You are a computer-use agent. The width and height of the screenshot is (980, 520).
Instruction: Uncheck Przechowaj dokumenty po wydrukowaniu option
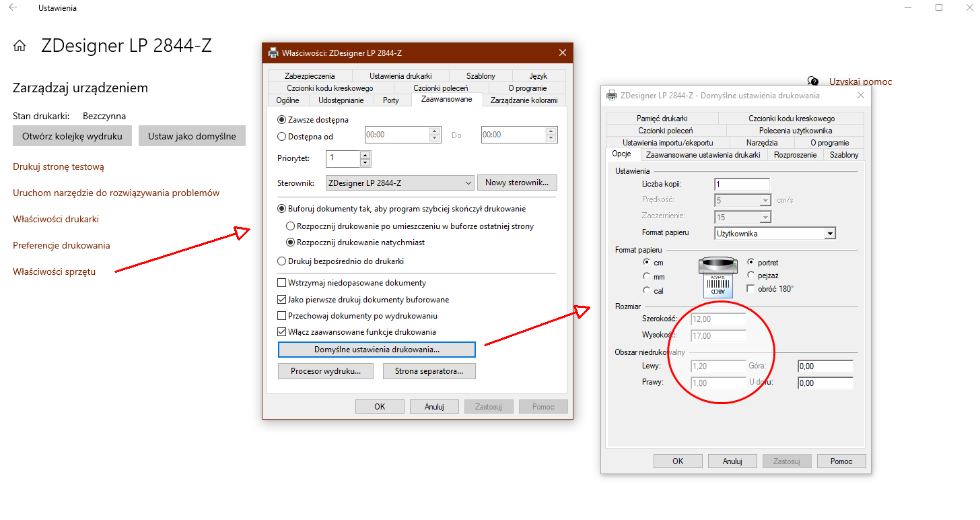[282, 315]
